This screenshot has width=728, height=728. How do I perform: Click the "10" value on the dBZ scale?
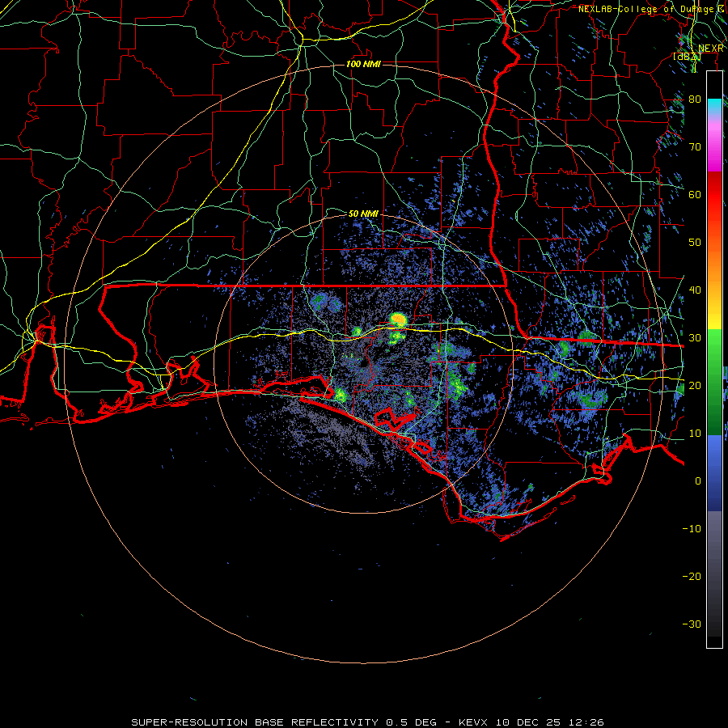tap(695, 434)
